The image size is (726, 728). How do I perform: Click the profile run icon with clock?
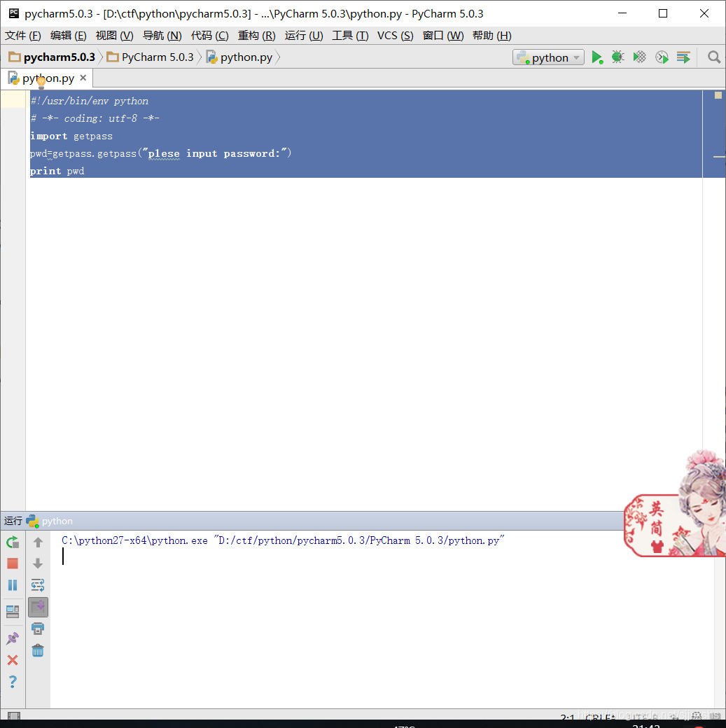click(x=662, y=57)
